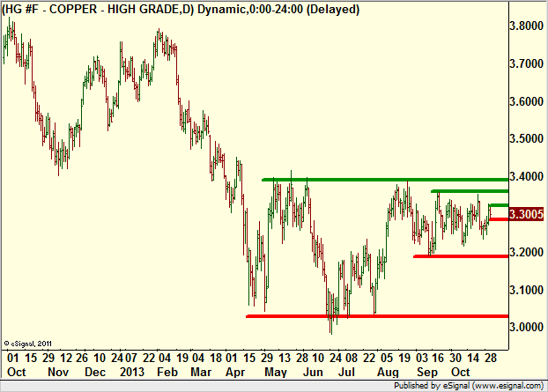
Task: Click the 3.8000 price axis label
Action: pos(527,26)
